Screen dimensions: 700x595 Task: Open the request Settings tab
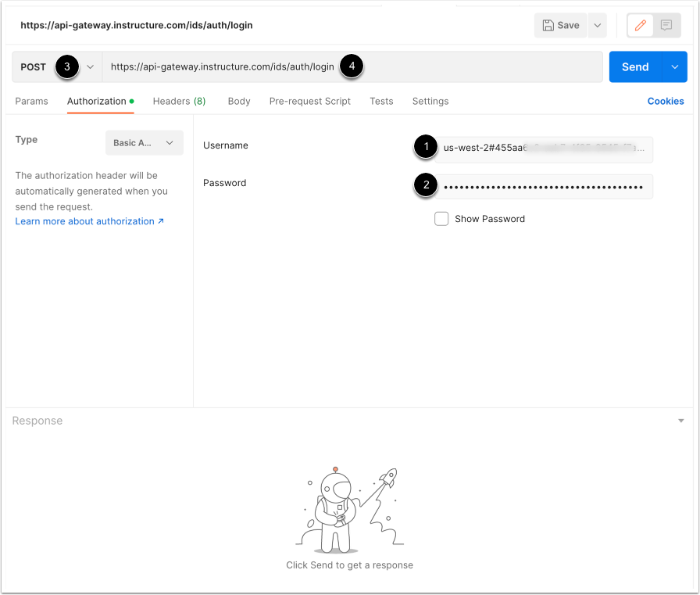[x=430, y=101]
